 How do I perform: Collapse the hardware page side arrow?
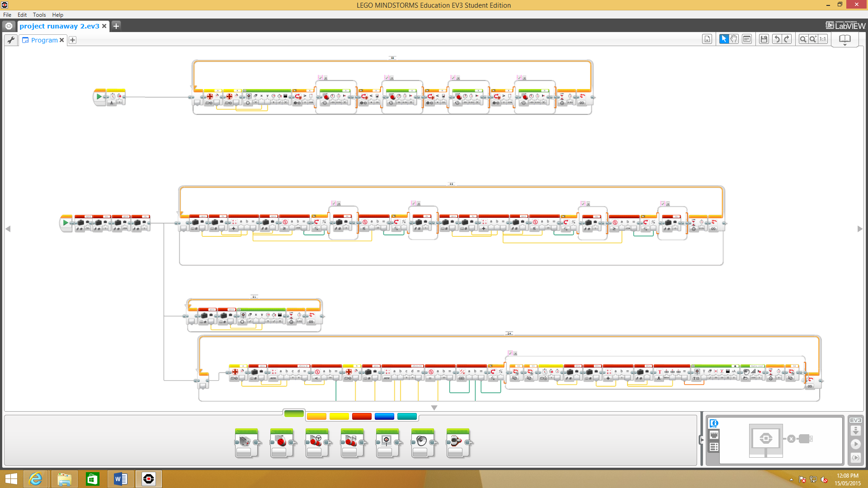(x=702, y=440)
